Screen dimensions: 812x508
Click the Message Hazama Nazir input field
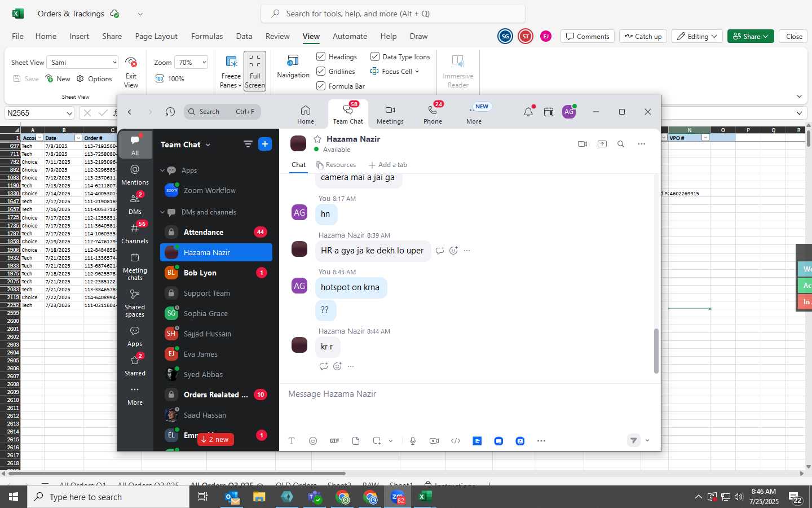tap(469, 394)
